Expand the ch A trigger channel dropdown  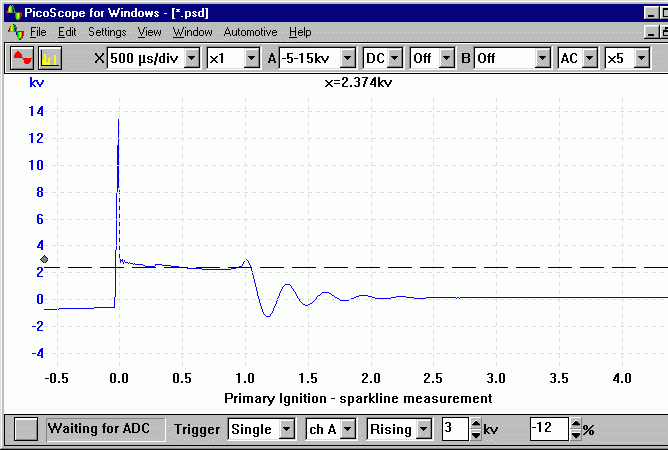[348, 429]
